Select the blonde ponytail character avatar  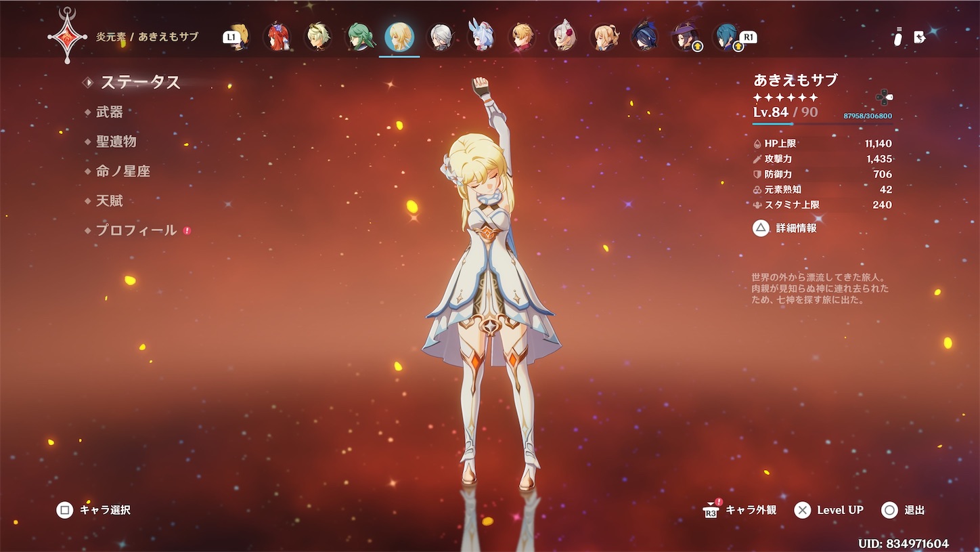click(x=604, y=37)
